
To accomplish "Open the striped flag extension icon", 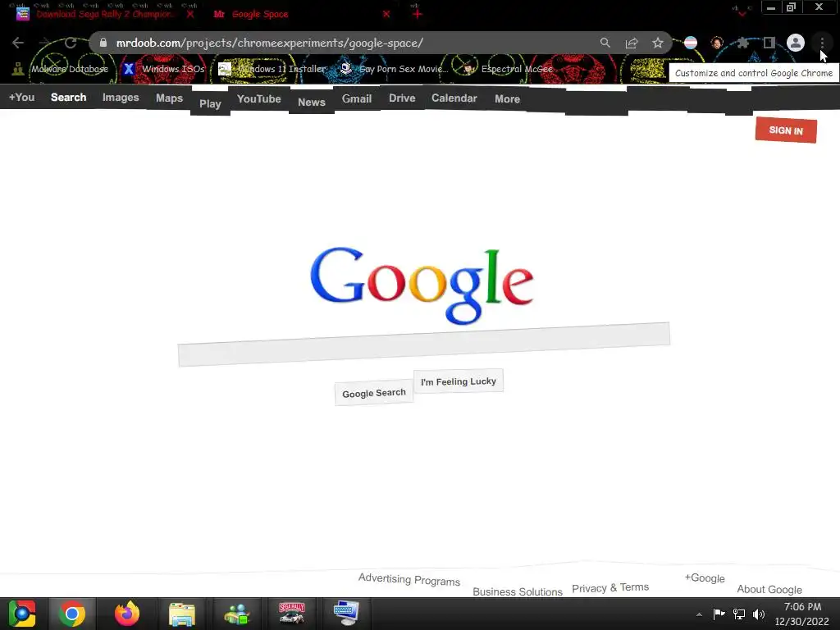I will (691, 43).
